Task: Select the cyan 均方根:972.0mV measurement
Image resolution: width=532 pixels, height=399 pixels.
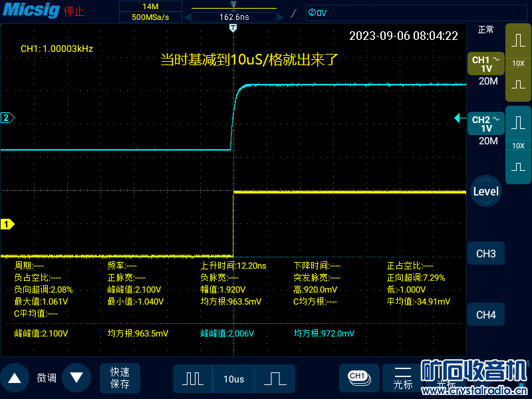Action: (324, 334)
